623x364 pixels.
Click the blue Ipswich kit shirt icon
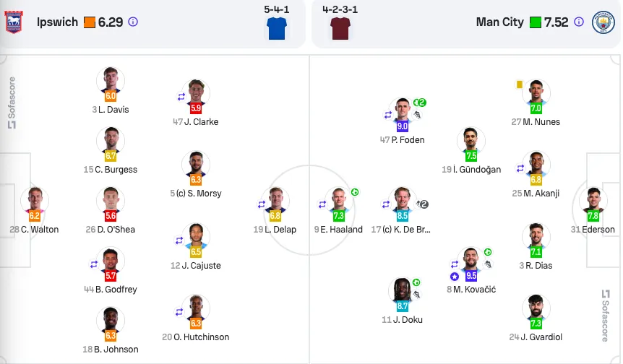pyautogui.click(x=277, y=28)
